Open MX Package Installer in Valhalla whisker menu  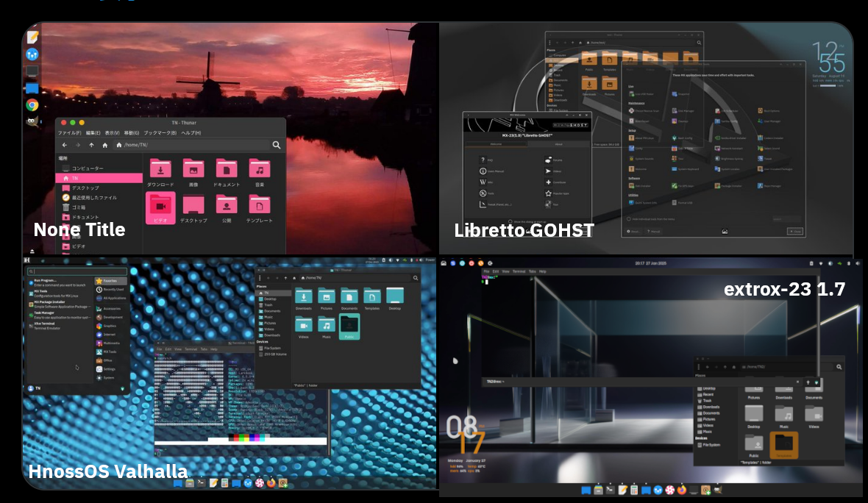[x=60, y=304]
